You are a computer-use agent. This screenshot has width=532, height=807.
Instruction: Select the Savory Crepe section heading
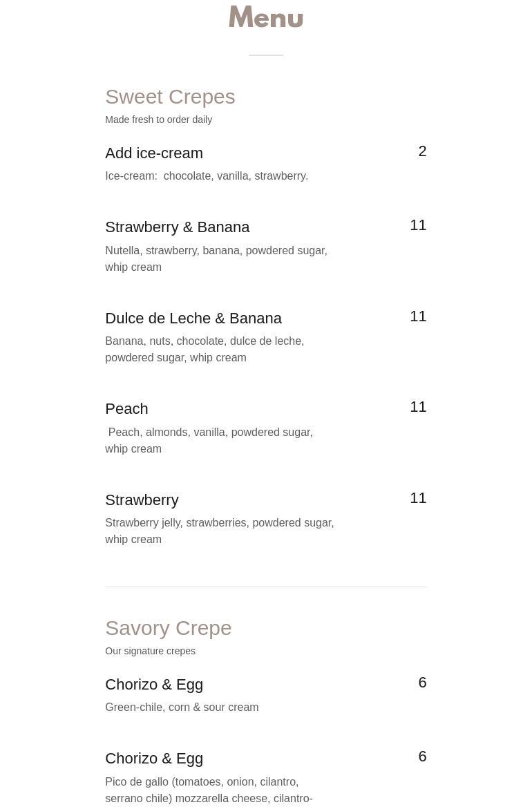168,628
